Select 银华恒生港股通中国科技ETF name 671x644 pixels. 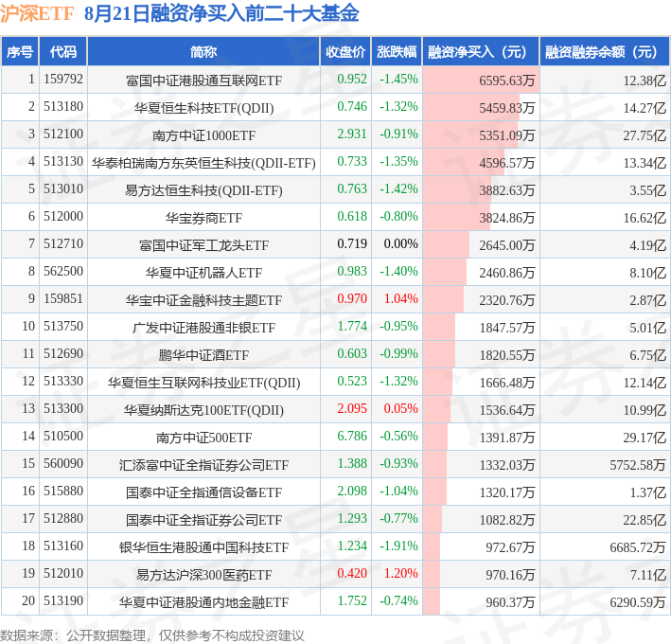(203, 547)
